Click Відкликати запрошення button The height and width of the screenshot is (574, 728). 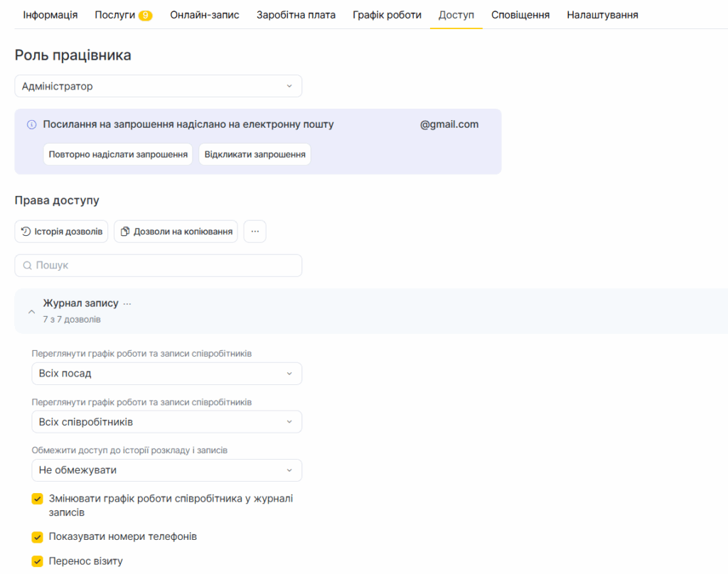pos(255,154)
